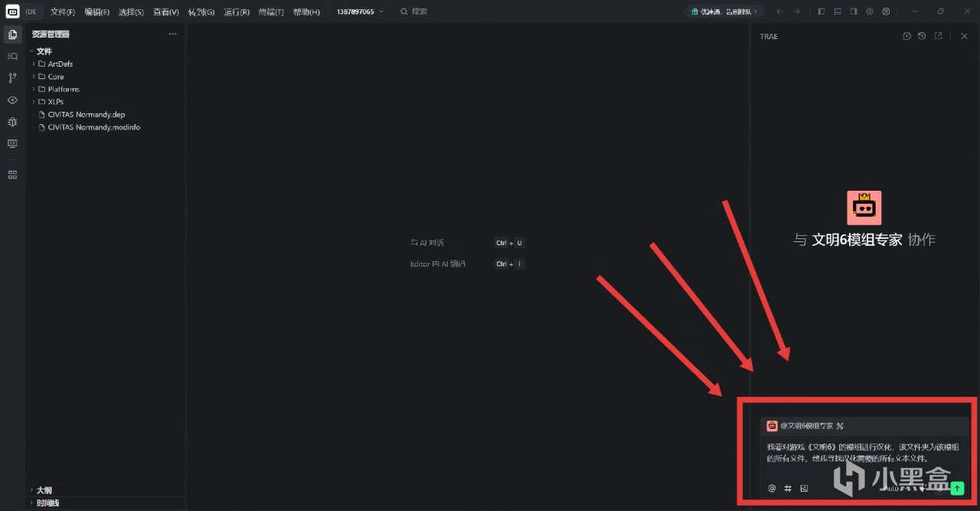This screenshot has height=511, width=980.
Task: Close the TRAE chat panel
Action: point(964,36)
